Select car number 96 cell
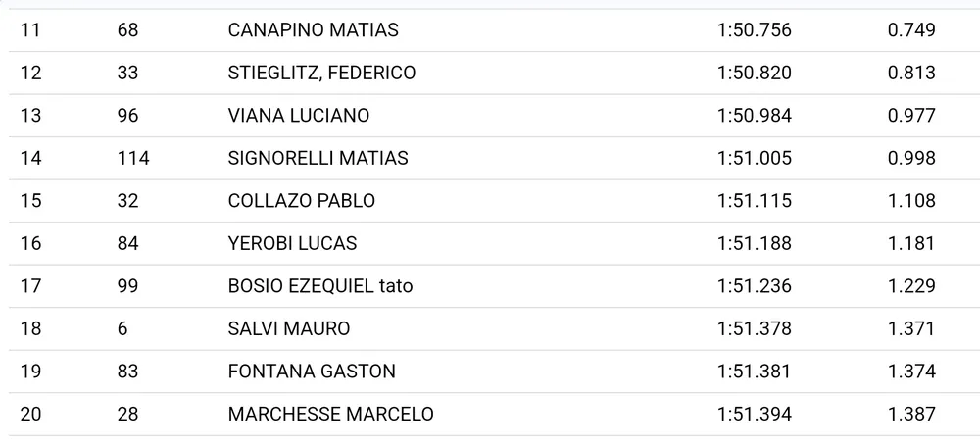The width and height of the screenshot is (980, 446). pyautogui.click(x=127, y=116)
